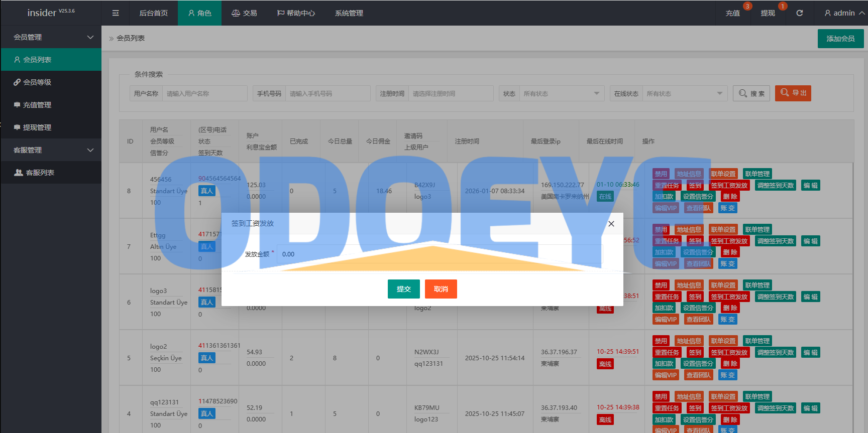Click the 导出 export button
868x433 pixels.
tap(793, 93)
